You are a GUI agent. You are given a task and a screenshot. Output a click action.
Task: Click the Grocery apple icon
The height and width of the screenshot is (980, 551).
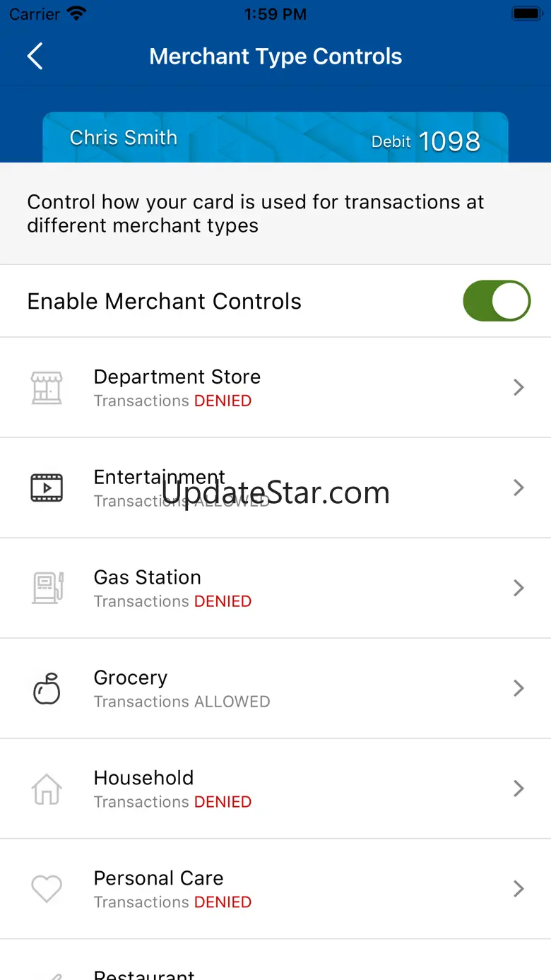coord(47,688)
